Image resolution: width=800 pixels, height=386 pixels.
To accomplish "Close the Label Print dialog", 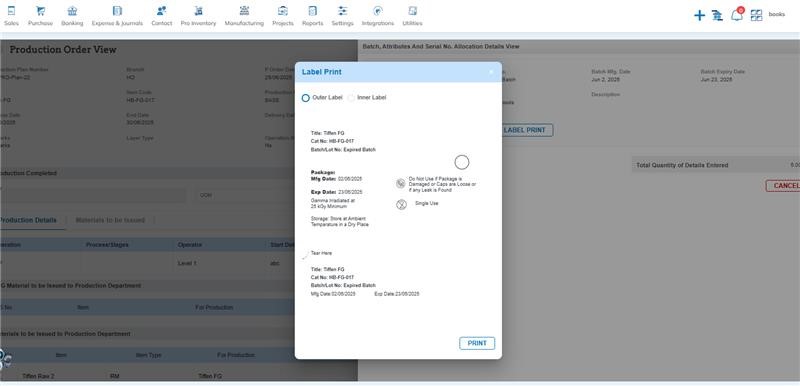I will [491, 72].
